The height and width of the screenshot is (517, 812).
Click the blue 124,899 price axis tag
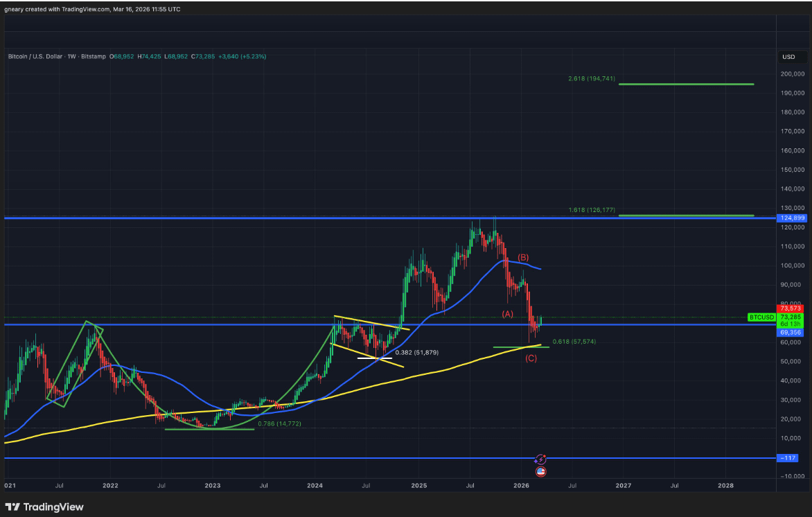pyautogui.click(x=792, y=218)
